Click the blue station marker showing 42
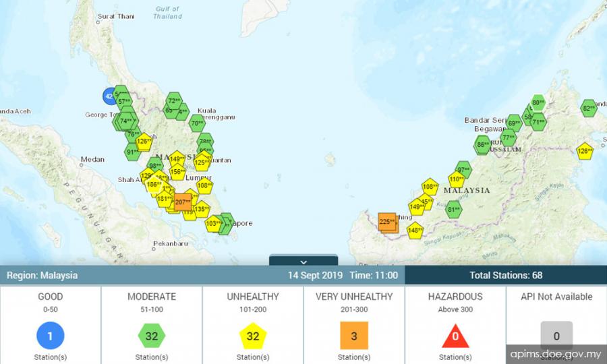 (109, 96)
